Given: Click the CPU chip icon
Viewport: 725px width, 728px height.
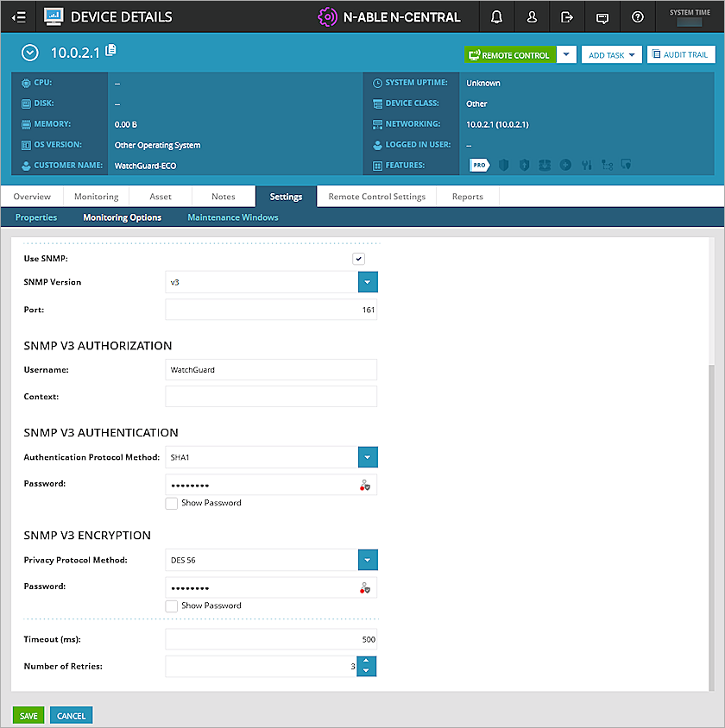Looking at the screenshot, I should pos(26,83).
